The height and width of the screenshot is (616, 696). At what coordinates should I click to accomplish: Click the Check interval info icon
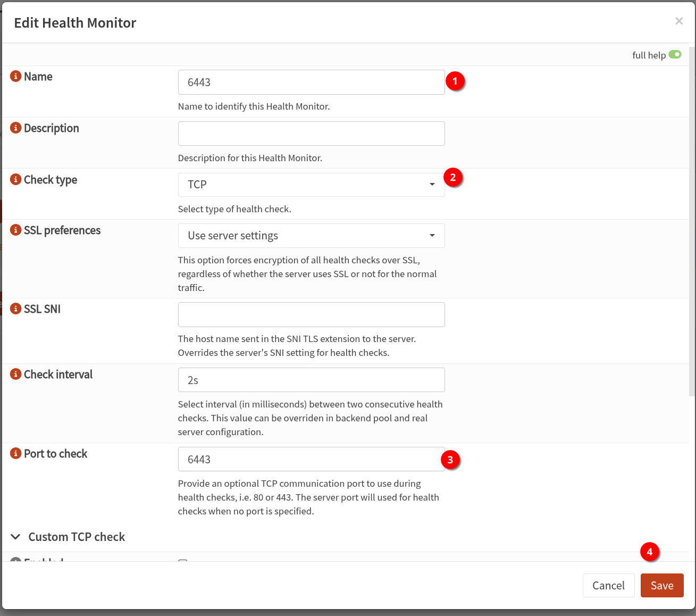coord(16,374)
